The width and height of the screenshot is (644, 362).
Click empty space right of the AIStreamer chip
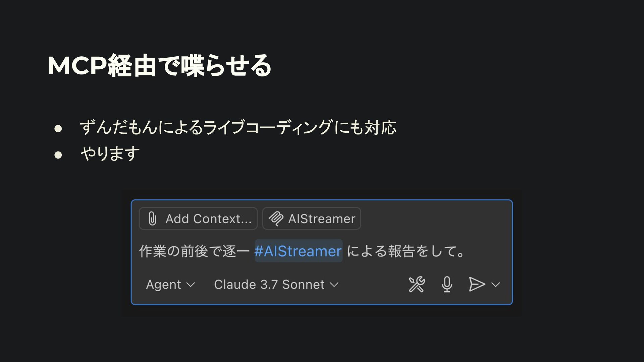point(433,219)
